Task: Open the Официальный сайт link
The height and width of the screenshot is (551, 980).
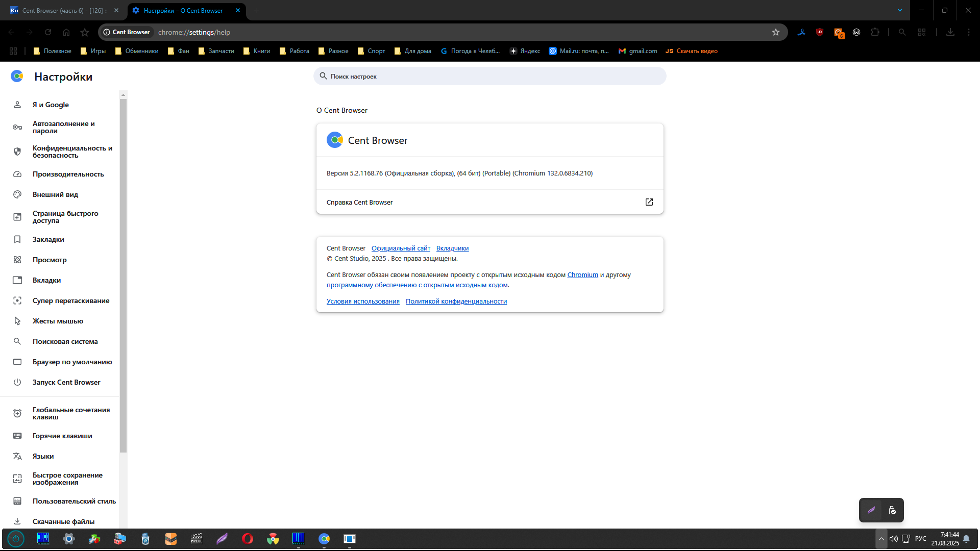Action: (x=401, y=248)
